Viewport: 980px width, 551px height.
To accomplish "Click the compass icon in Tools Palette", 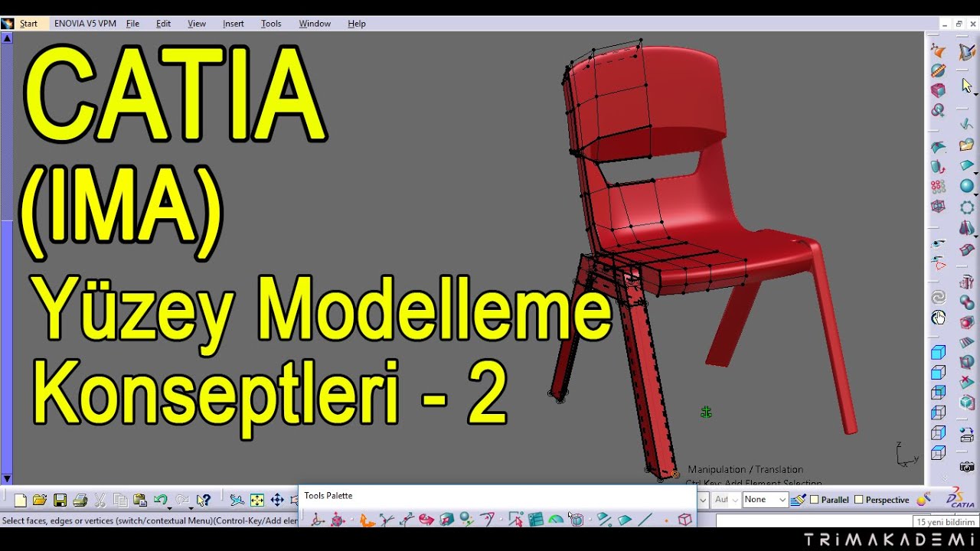I will click(318, 520).
